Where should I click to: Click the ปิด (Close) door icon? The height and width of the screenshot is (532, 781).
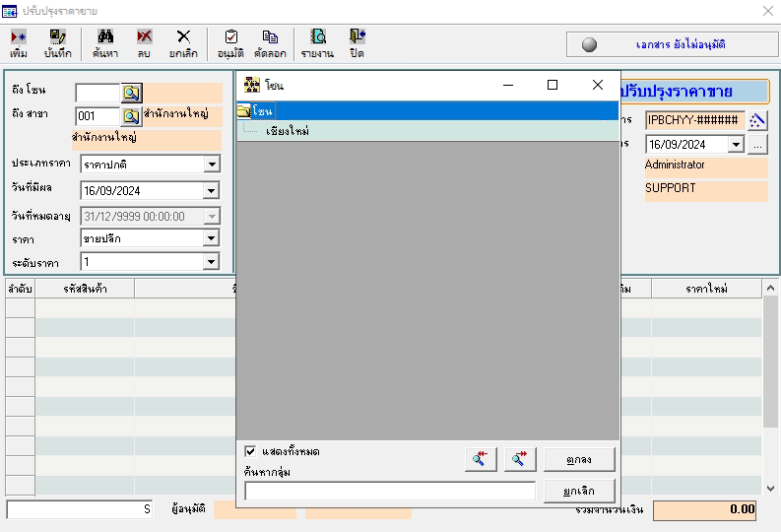tap(357, 43)
